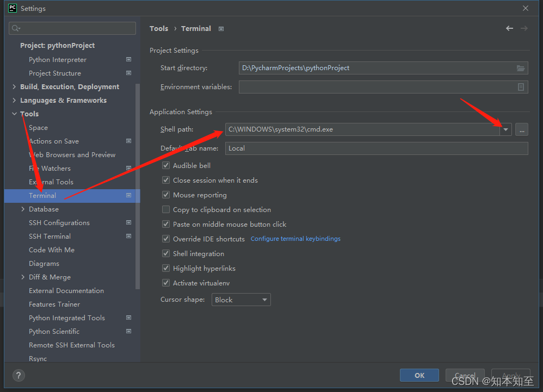
Task: Click the project-level icon beside Terminal breadcrumb
Action: 221,29
